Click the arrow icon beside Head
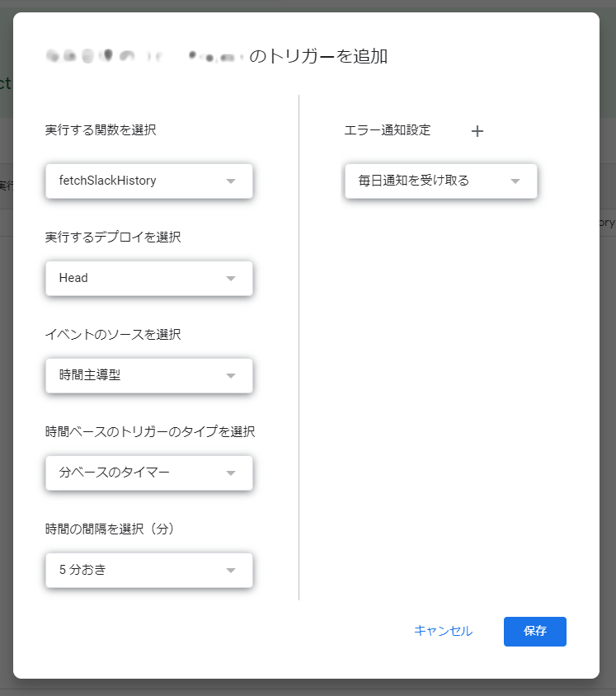616x696 pixels. tap(231, 278)
